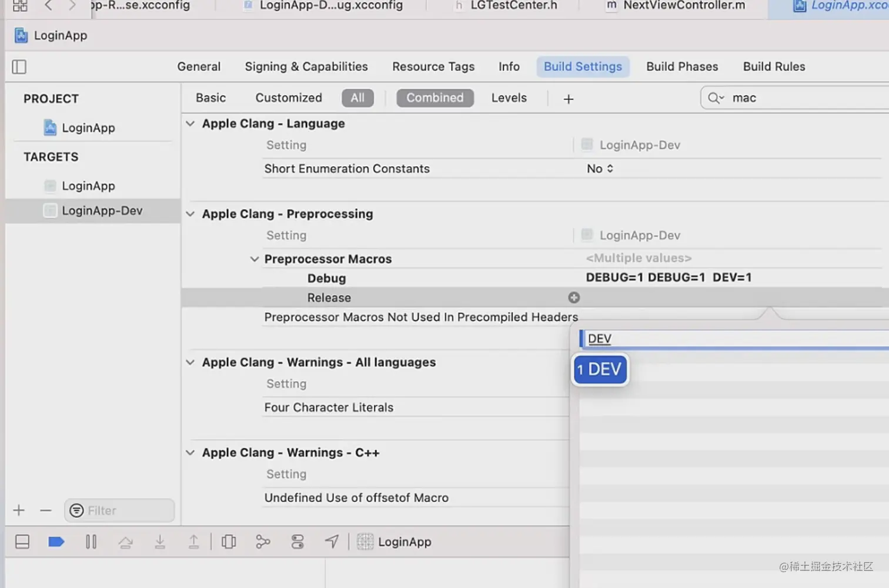Collapse Preprocessor Macros row
Screen dimensions: 889x588
(255, 259)
